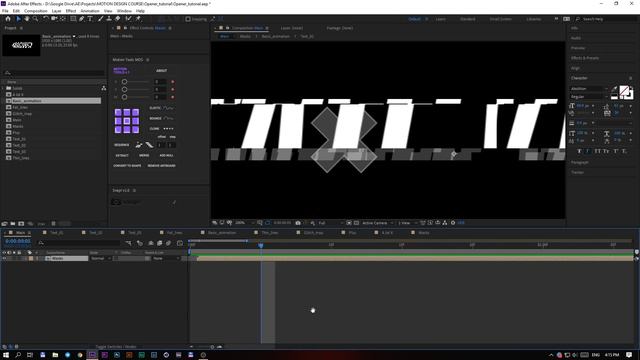This screenshot has width=640, height=360.
Task: Click the top-left anchor point square
Action: [118, 113]
